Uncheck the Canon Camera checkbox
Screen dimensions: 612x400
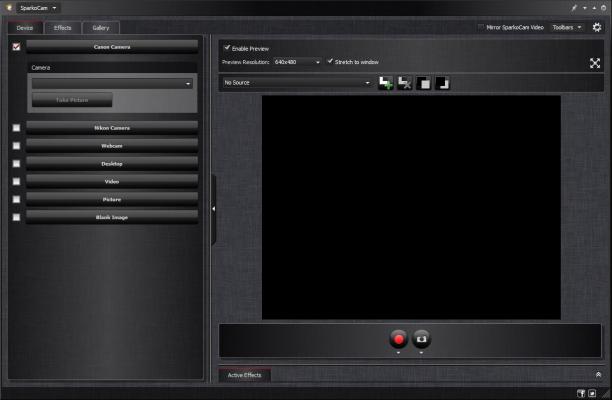(16, 47)
